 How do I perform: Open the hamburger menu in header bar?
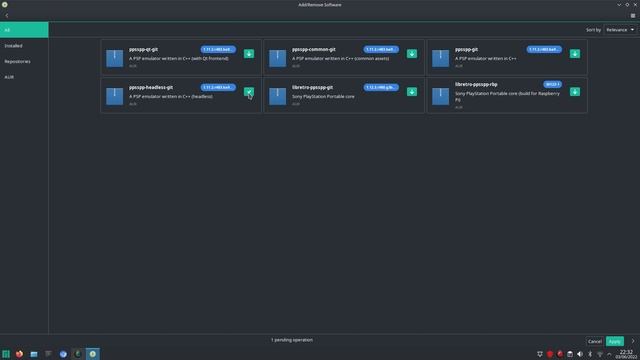pyautogui.click(x=633, y=16)
